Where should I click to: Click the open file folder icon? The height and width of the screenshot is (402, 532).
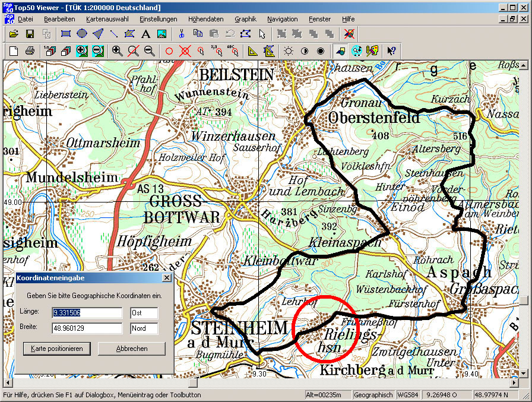point(14,34)
